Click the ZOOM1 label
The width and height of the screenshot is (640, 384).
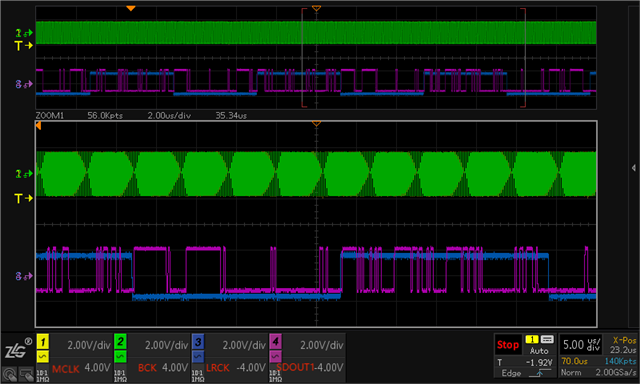(50, 115)
